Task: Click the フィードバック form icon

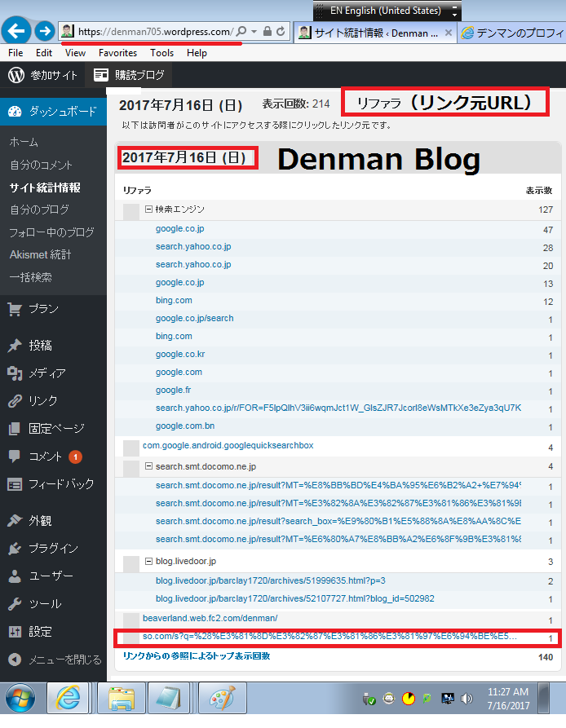Action: [15, 484]
